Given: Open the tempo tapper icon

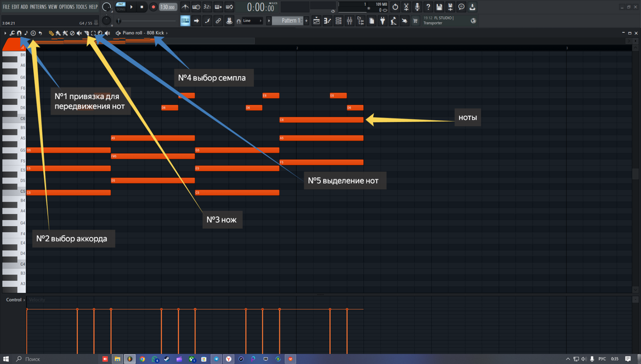Looking at the screenshot, I should (393, 20).
